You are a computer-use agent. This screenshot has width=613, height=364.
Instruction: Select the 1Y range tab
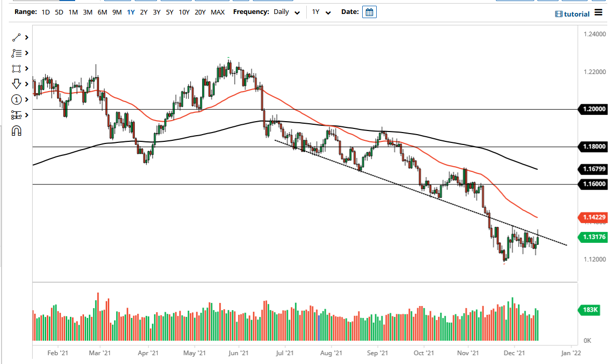click(131, 12)
